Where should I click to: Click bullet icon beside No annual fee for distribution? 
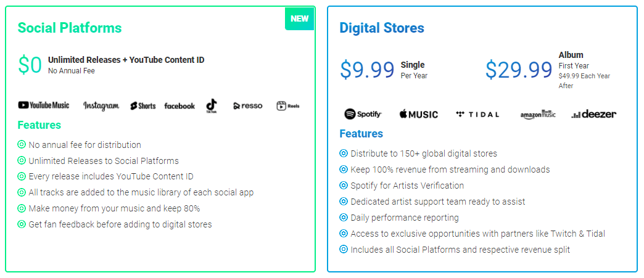click(22, 145)
